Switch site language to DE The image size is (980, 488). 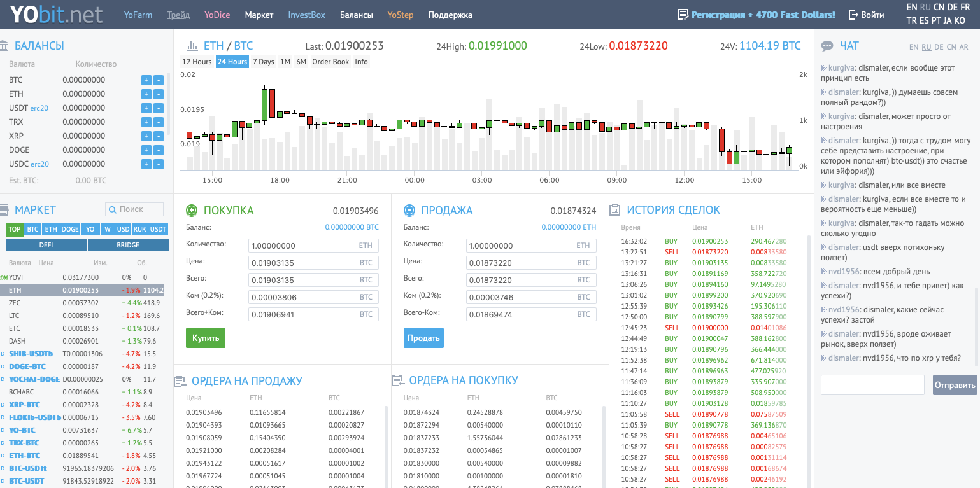pyautogui.click(x=953, y=7)
